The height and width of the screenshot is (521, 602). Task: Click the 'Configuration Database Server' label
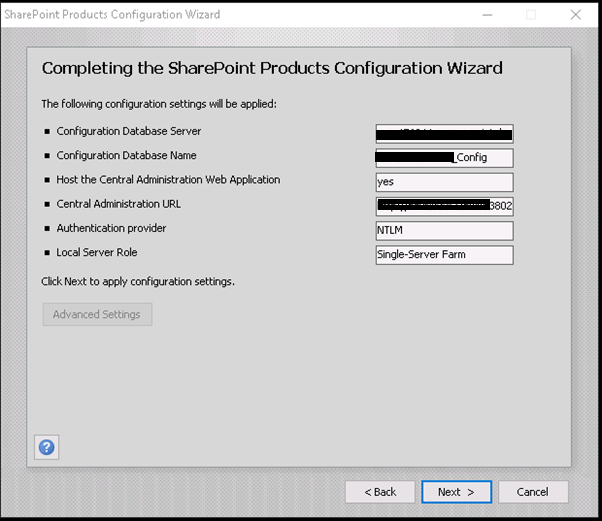[129, 131]
